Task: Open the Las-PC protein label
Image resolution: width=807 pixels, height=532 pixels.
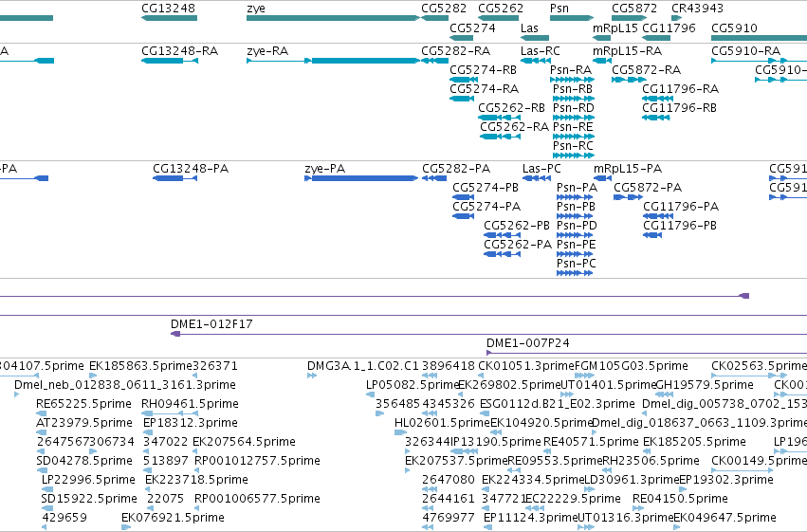Action: coord(541,169)
